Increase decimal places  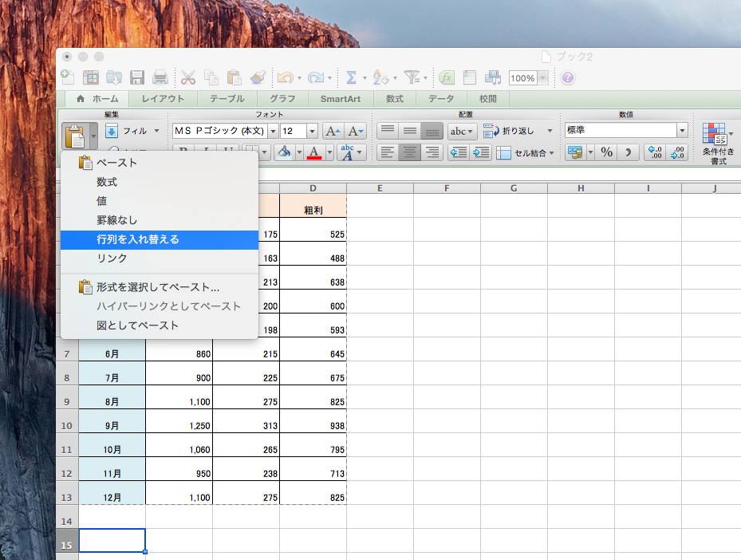point(655,152)
